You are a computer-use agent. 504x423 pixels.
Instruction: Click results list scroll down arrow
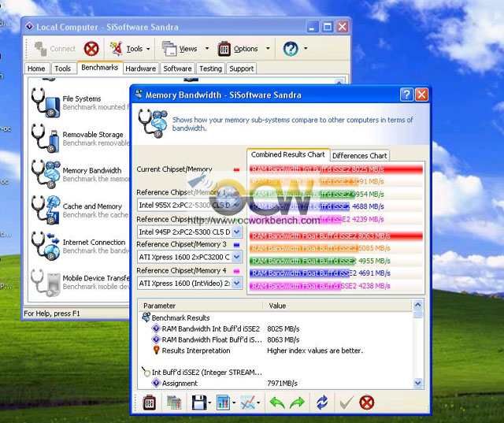(x=418, y=383)
